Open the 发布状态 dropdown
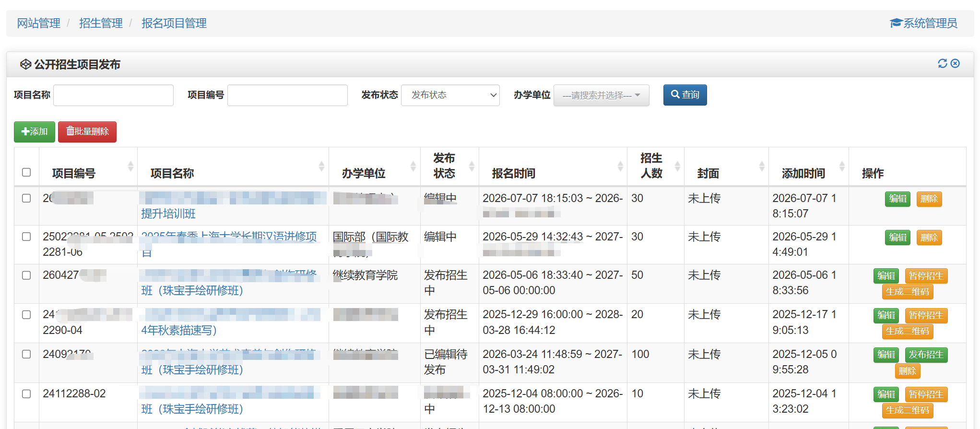The width and height of the screenshot is (980, 429). point(450,95)
